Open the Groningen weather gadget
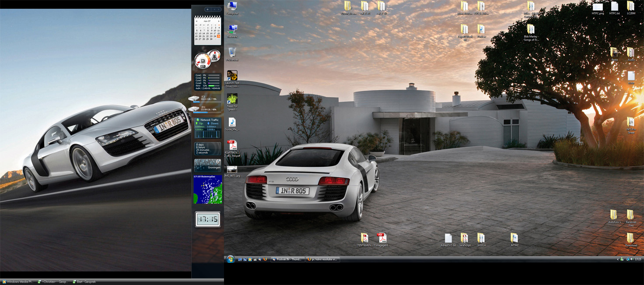This screenshot has height=285, width=644. pyautogui.click(x=208, y=165)
